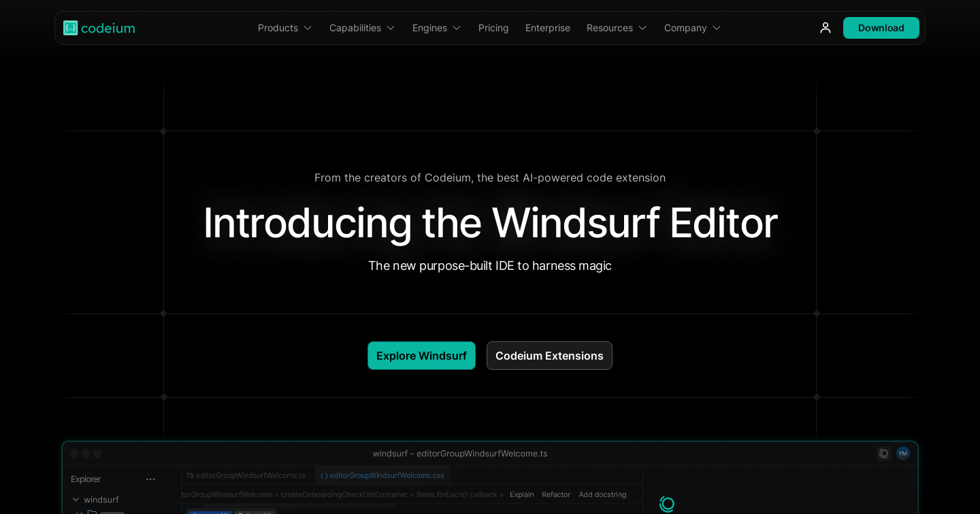Viewport: 980px width, 514px height.
Task: Click the Explain code action
Action: [522, 494]
